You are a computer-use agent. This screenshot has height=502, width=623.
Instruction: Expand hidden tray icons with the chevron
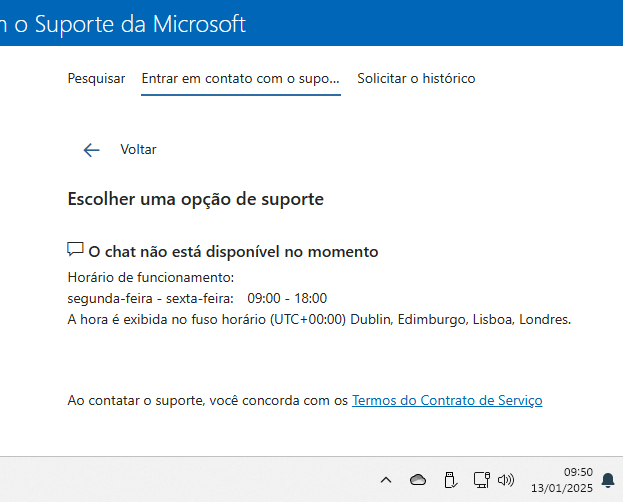386,480
